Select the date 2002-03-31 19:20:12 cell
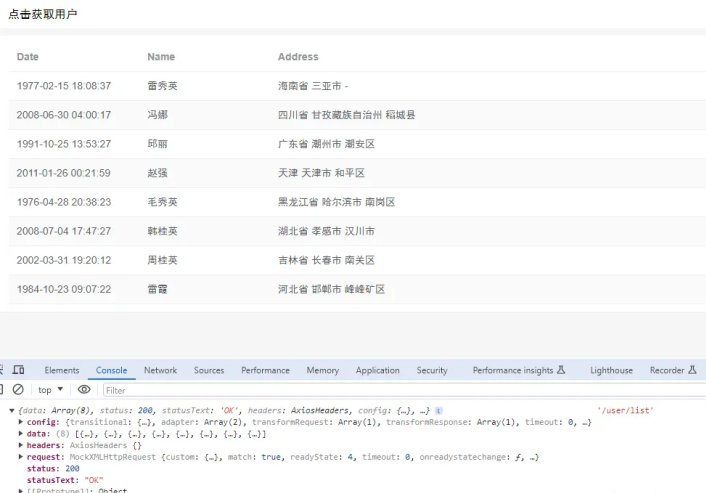This screenshot has width=706, height=493. [x=64, y=260]
